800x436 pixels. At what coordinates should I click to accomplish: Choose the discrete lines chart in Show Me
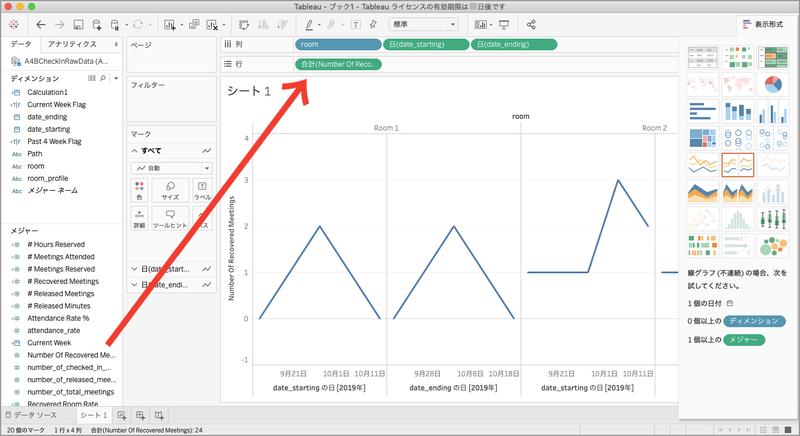tap(738, 165)
